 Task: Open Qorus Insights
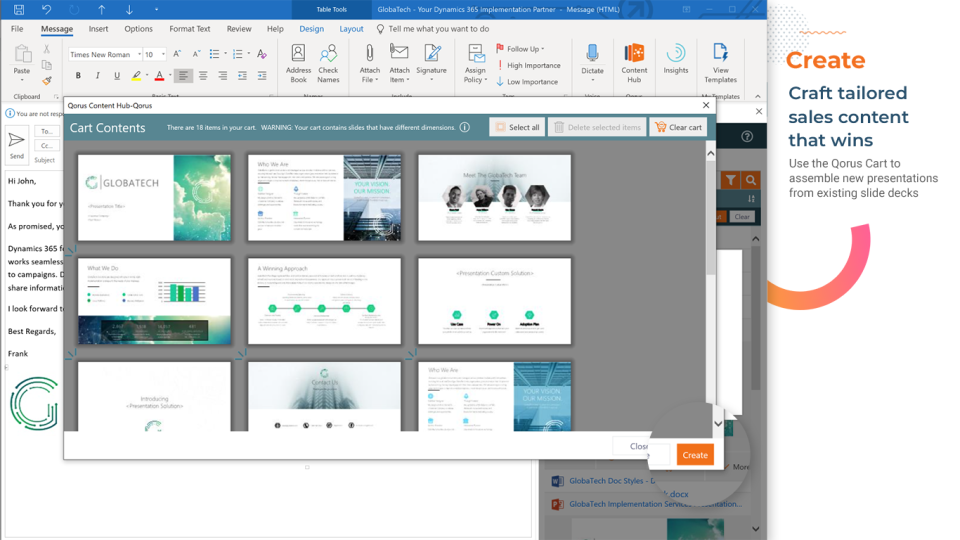coord(676,59)
